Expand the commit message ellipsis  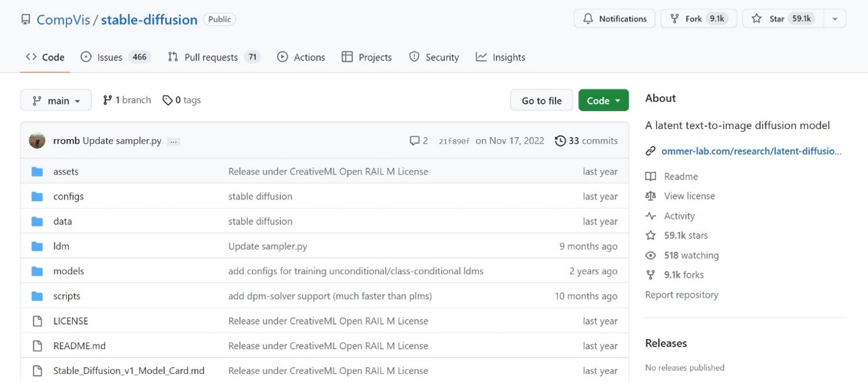pyautogui.click(x=173, y=142)
